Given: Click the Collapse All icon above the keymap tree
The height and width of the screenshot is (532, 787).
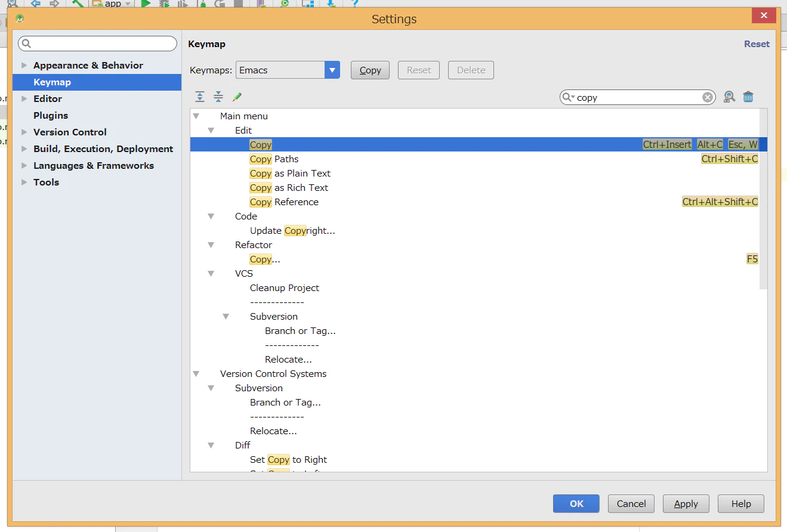Looking at the screenshot, I should point(218,97).
